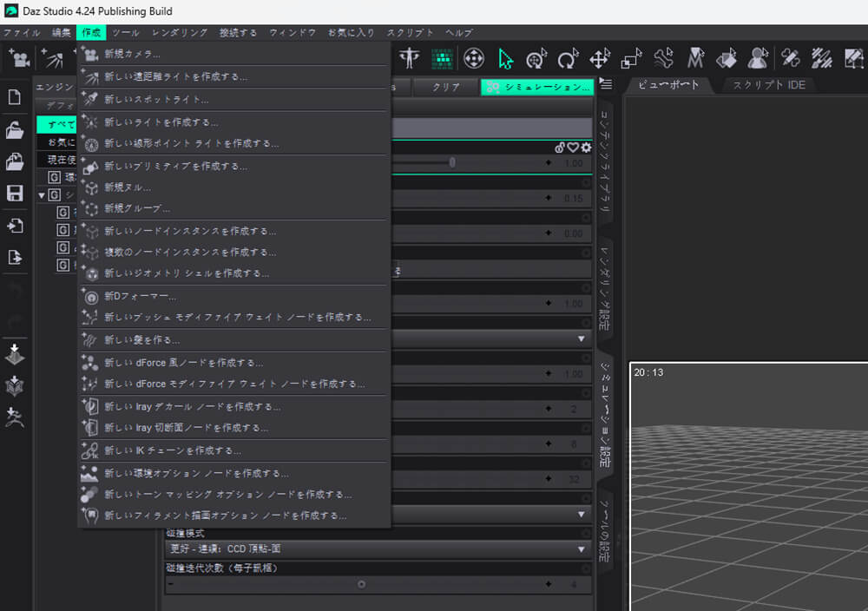Select the striped strand brush tool

[821, 59]
